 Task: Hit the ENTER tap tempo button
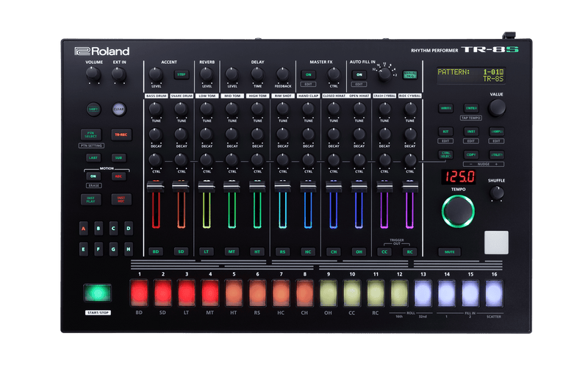471,108
